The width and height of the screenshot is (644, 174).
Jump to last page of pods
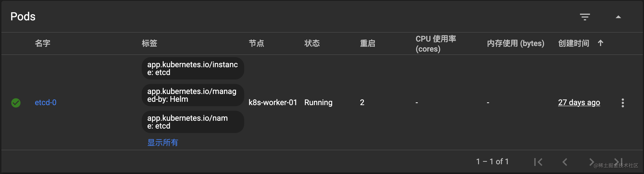pos(618,161)
